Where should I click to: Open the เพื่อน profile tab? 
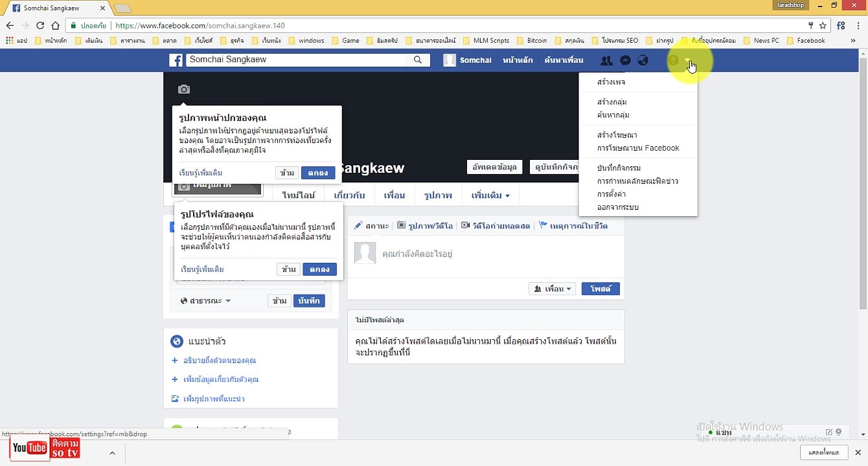[394, 195]
